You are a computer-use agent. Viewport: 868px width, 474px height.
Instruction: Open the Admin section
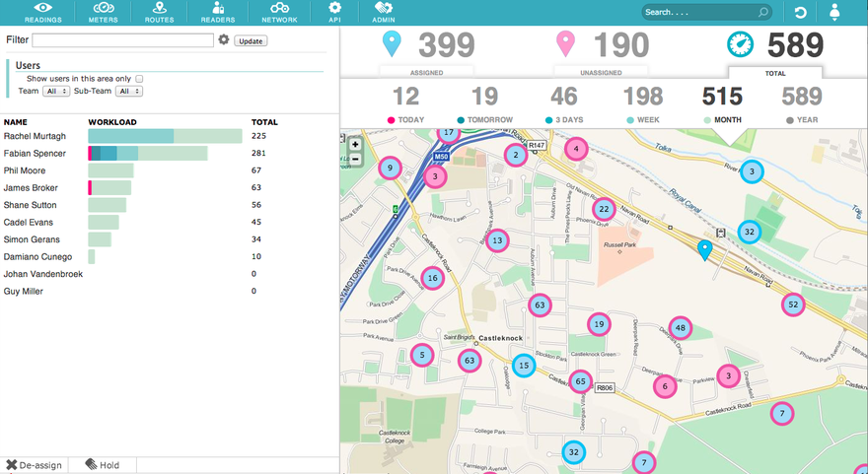pos(383,12)
